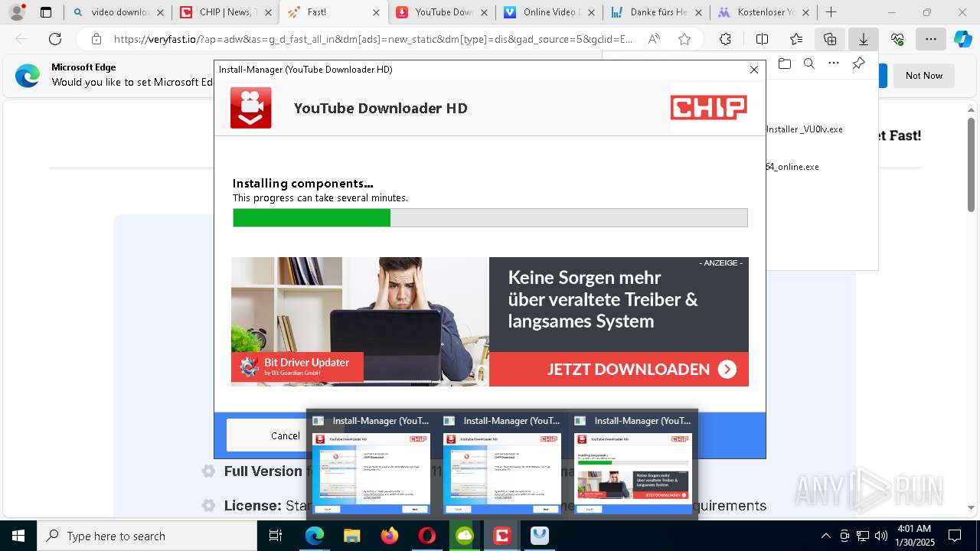
Task: Open volume control in system tray
Action: click(881, 536)
